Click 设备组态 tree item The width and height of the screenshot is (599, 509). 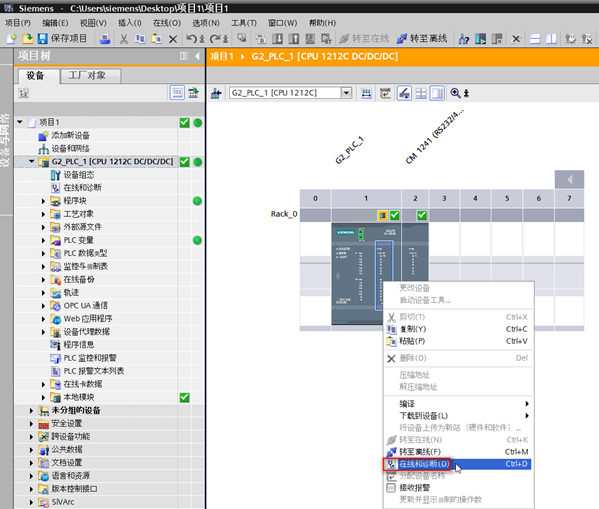point(79,175)
